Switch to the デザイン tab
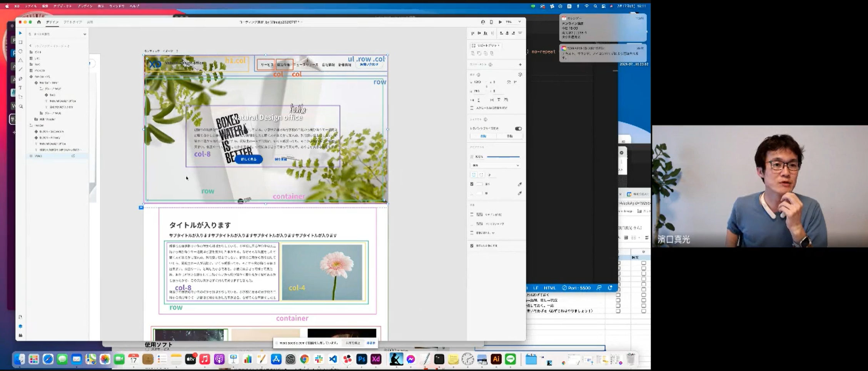The width and height of the screenshot is (868, 371). (52, 22)
